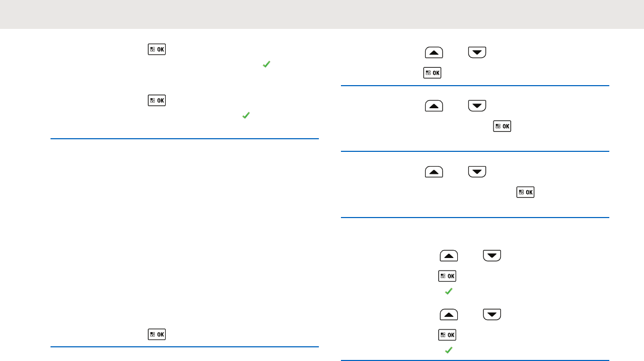This screenshot has height=361, width=644.
Task: Click the last down arrow key in right column
Action: pos(492,315)
